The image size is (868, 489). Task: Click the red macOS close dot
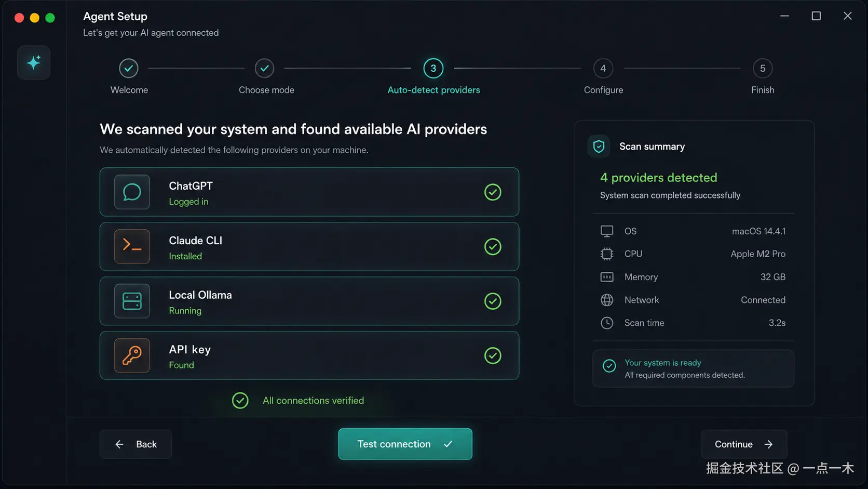(x=19, y=18)
